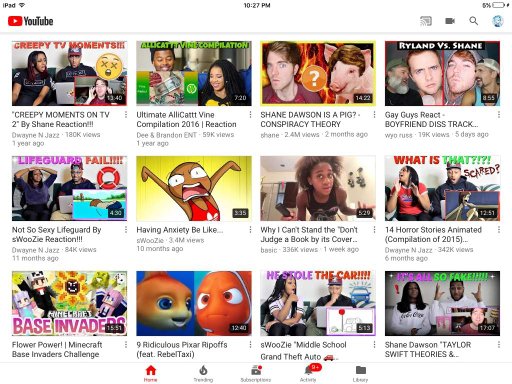Tap the video camera upload icon
Image resolution: width=512 pixels, height=384 pixels.
(x=450, y=21)
